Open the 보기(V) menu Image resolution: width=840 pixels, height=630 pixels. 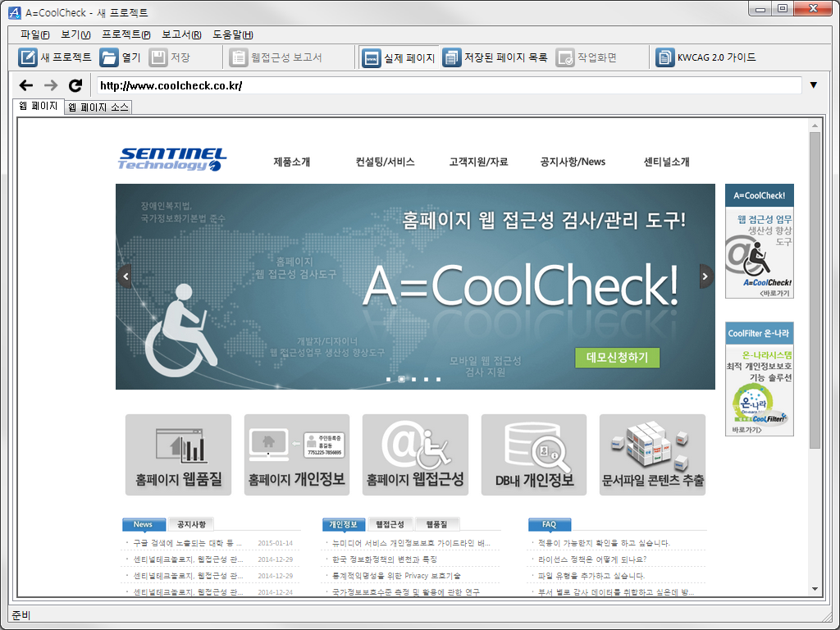tap(75, 34)
